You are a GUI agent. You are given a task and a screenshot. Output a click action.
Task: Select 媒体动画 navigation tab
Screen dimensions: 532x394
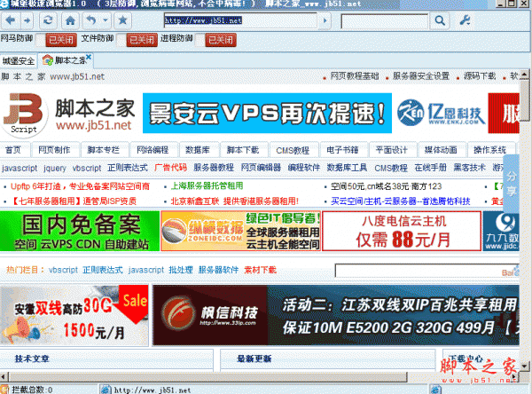coord(441,150)
